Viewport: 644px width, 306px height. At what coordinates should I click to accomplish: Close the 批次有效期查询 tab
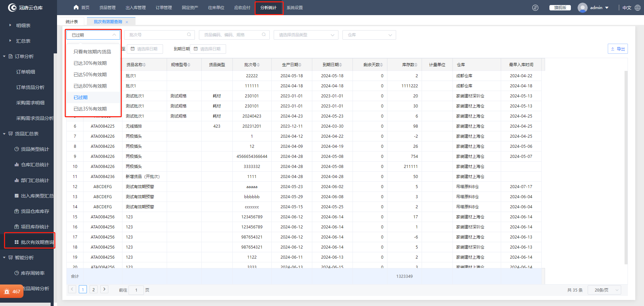coord(127,22)
